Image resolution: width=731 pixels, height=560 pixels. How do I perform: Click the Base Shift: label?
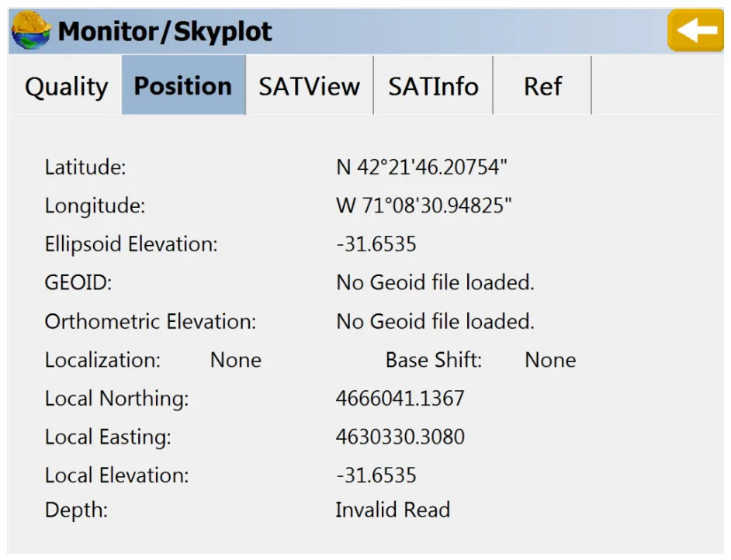pos(434,360)
